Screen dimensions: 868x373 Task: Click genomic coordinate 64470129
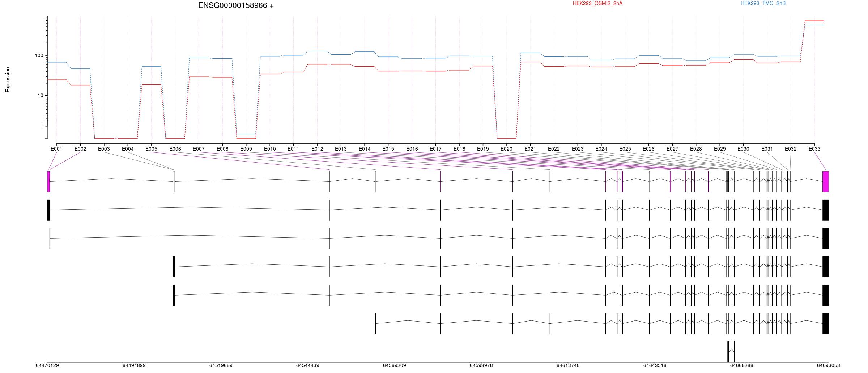tap(47, 365)
